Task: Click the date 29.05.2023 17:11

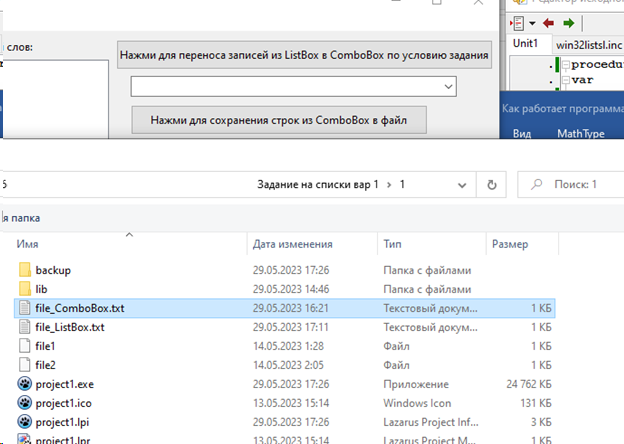Action: (x=291, y=327)
